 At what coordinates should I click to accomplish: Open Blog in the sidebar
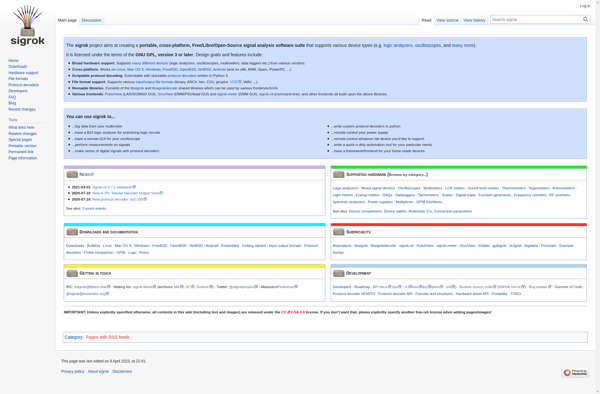point(12,103)
